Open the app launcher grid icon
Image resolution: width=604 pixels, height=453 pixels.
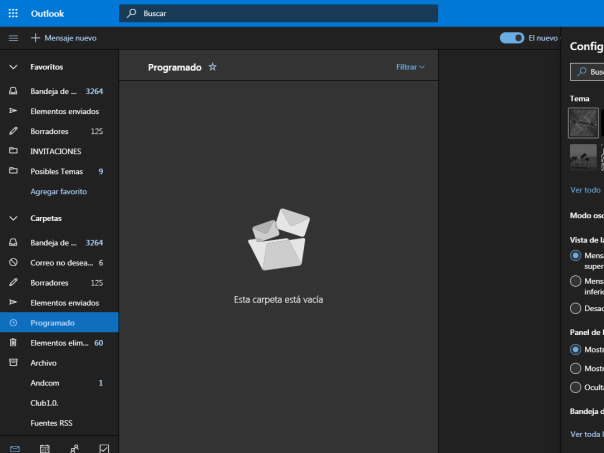13,13
